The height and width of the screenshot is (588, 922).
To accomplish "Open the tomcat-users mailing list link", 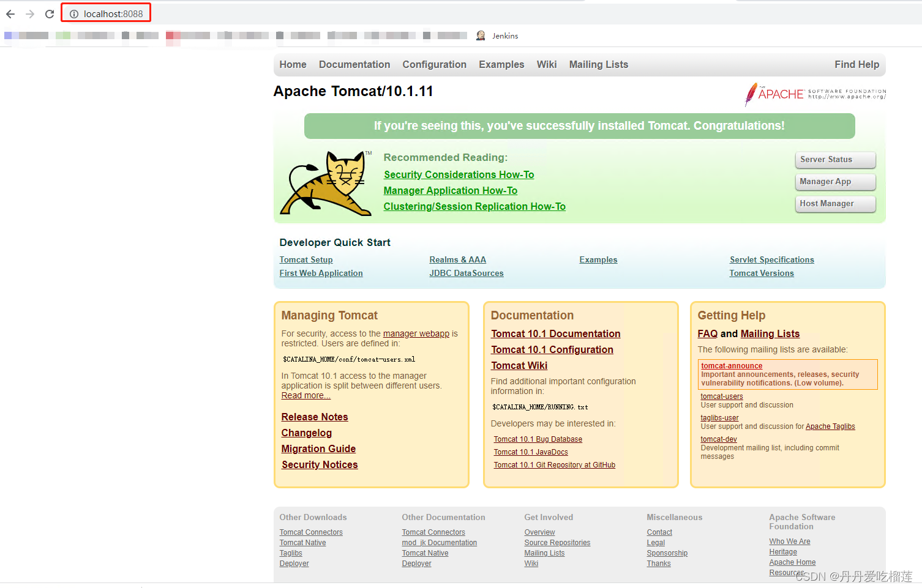I will 722,396.
